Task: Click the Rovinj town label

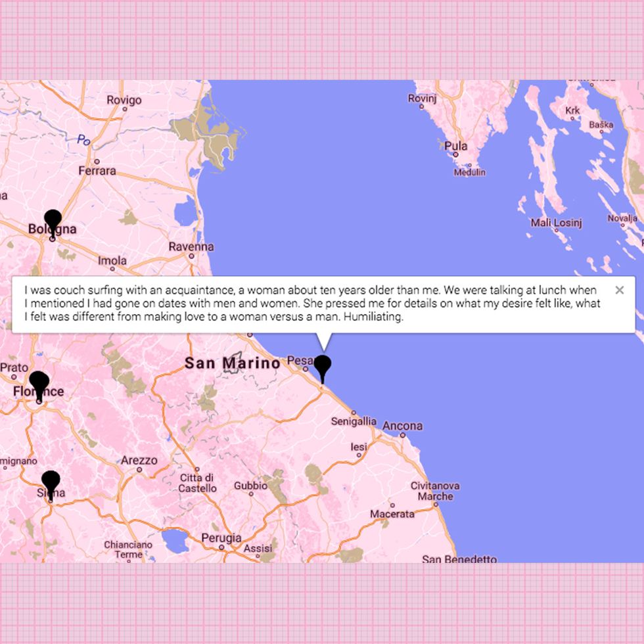Action: coord(422,99)
